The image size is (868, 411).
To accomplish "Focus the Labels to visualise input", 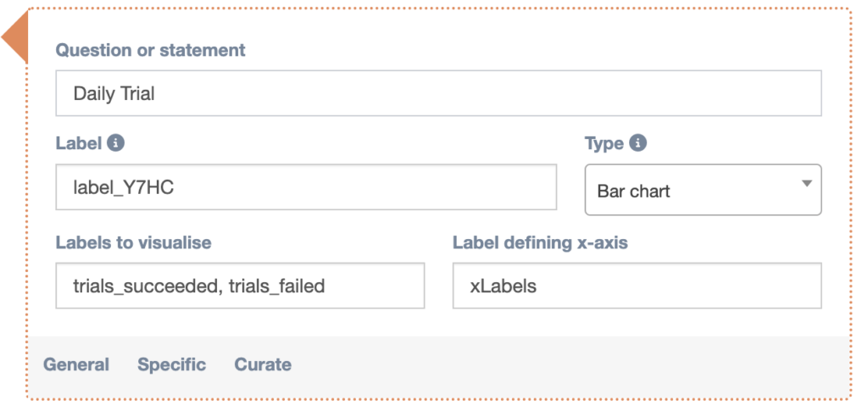I will point(239,286).
